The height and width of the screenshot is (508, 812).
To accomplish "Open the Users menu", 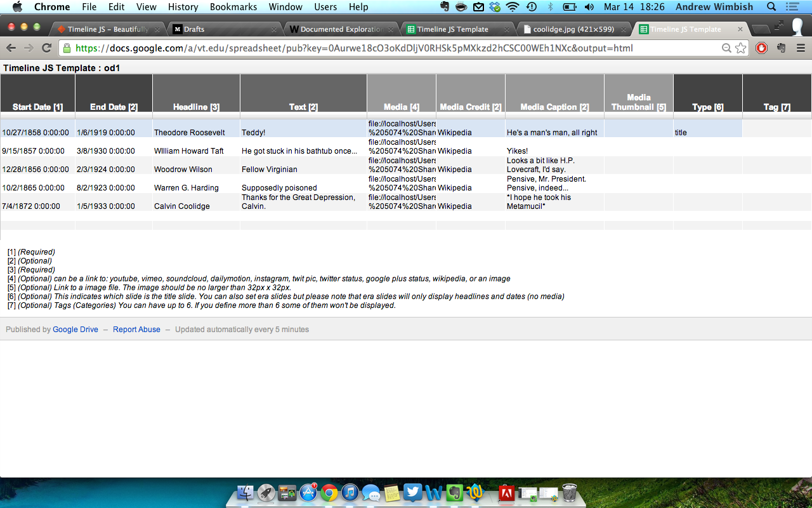I will coord(325,7).
